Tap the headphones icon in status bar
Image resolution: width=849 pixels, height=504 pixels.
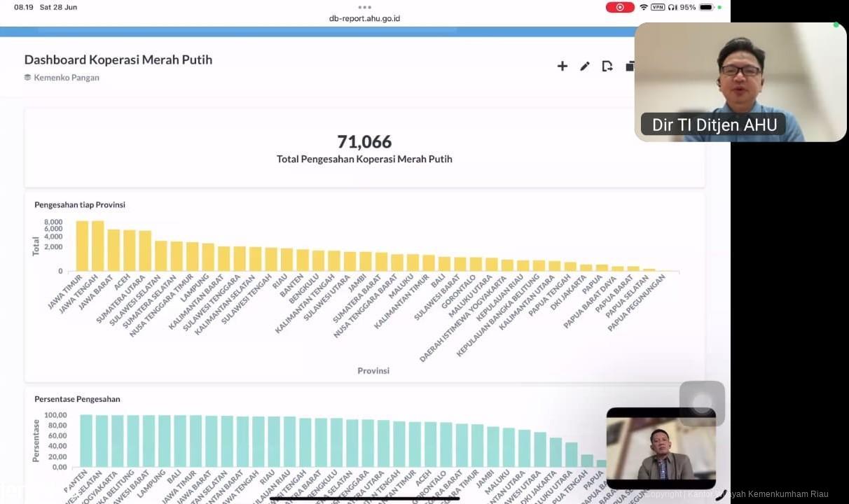point(672,7)
